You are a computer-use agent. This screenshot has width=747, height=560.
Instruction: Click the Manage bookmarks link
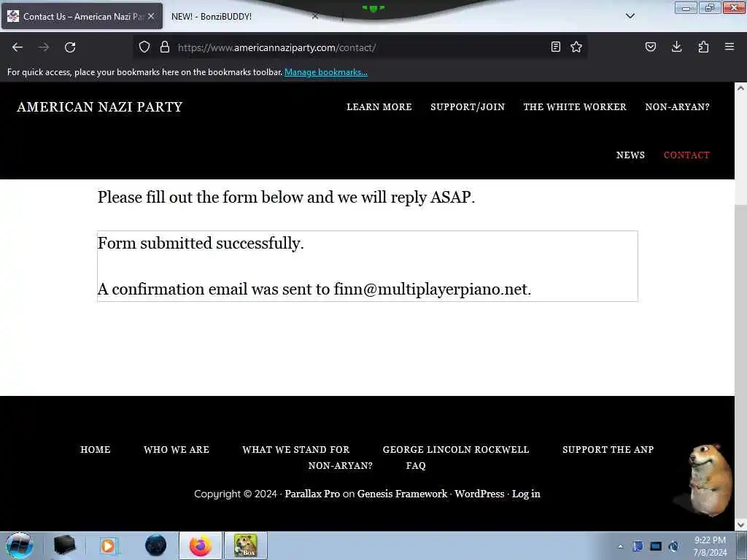(326, 72)
